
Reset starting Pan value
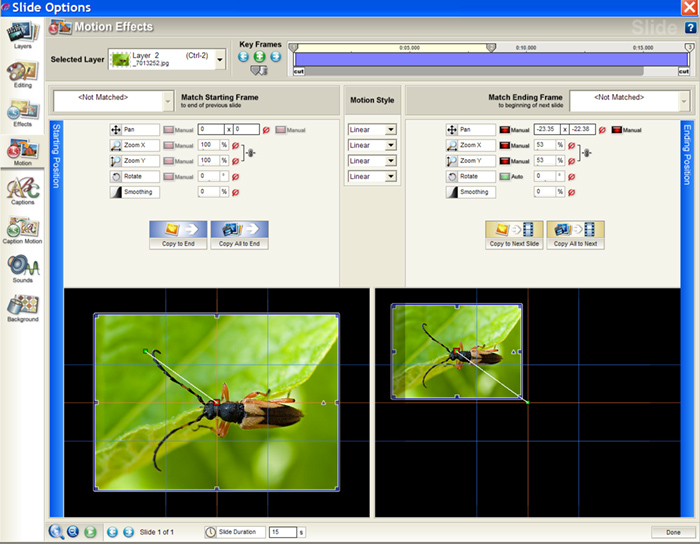[x=266, y=130]
